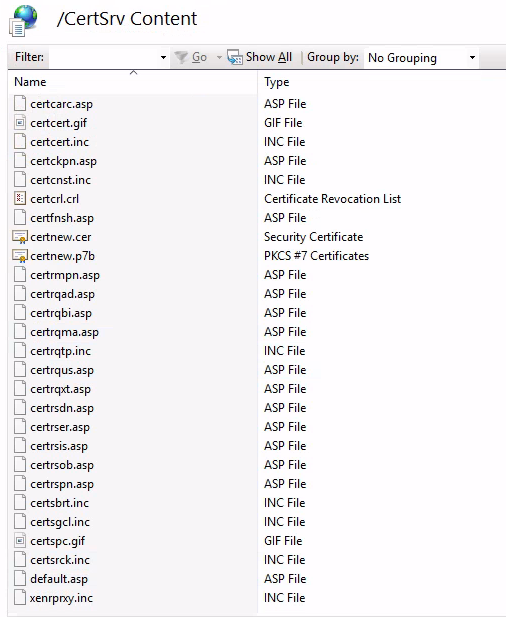506x617 pixels.
Task: Select the certcrl.crl revocation list icon
Action: tap(20, 199)
